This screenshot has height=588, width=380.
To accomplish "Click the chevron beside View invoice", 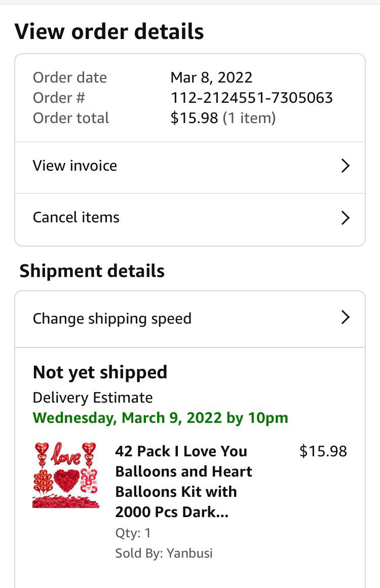I will 346,166.
